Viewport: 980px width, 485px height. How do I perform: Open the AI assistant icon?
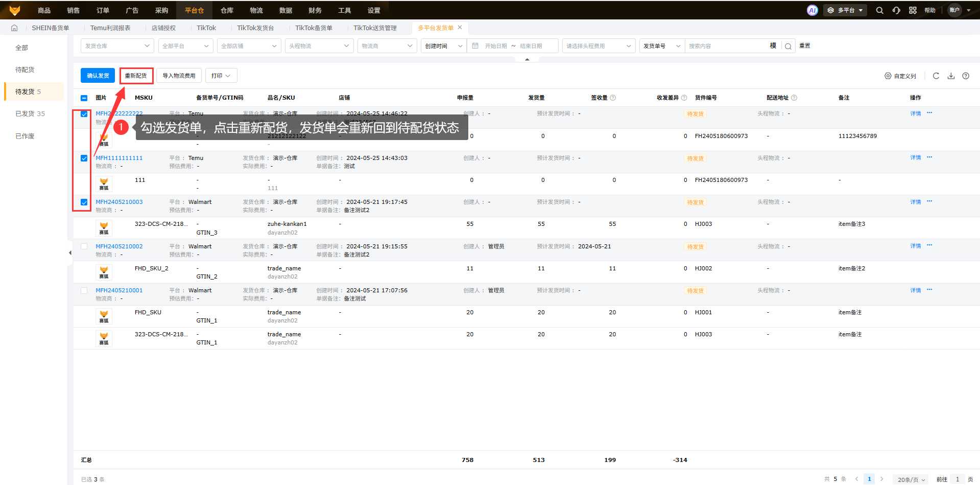[812, 10]
